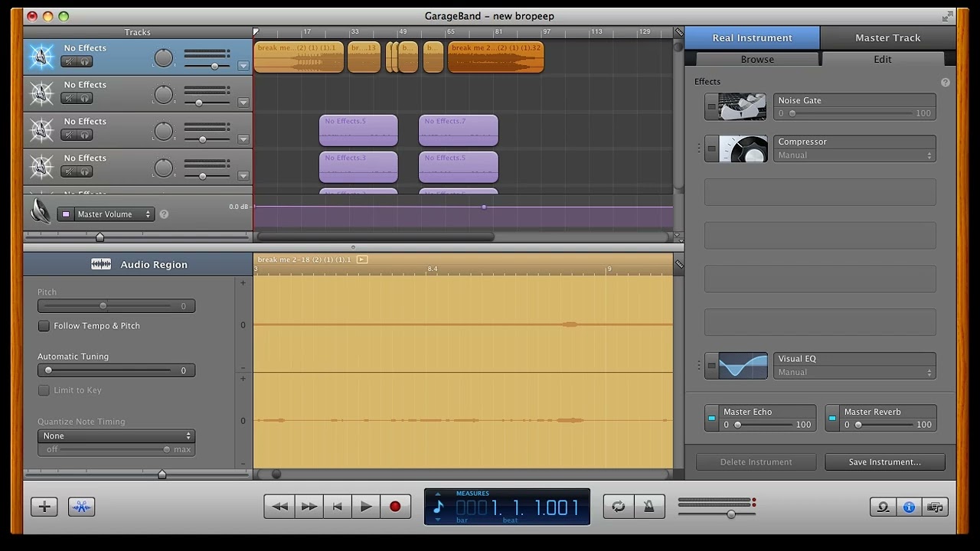
Task: Open the Visual EQ Manual preset dropdown
Action: 855,373
